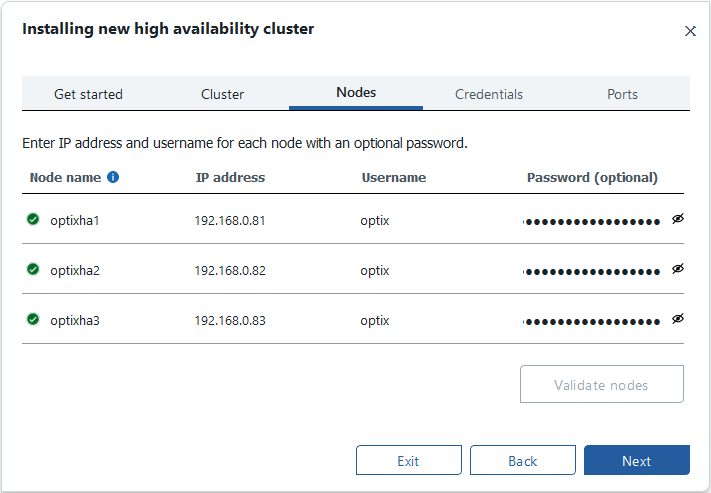The width and height of the screenshot is (711, 493).
Task: Close the cluster installation dialog
Action: [x=690, y=31]
